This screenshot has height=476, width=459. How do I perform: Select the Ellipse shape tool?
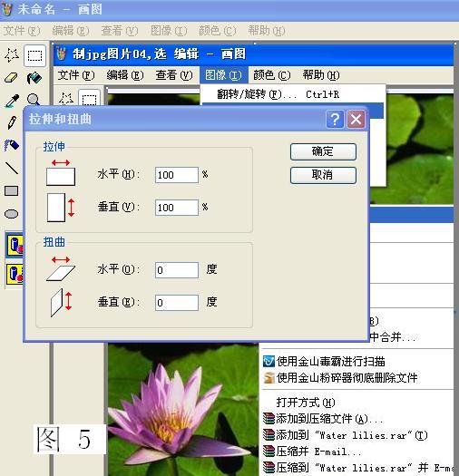pyautogui.click(x=12, y=214)
